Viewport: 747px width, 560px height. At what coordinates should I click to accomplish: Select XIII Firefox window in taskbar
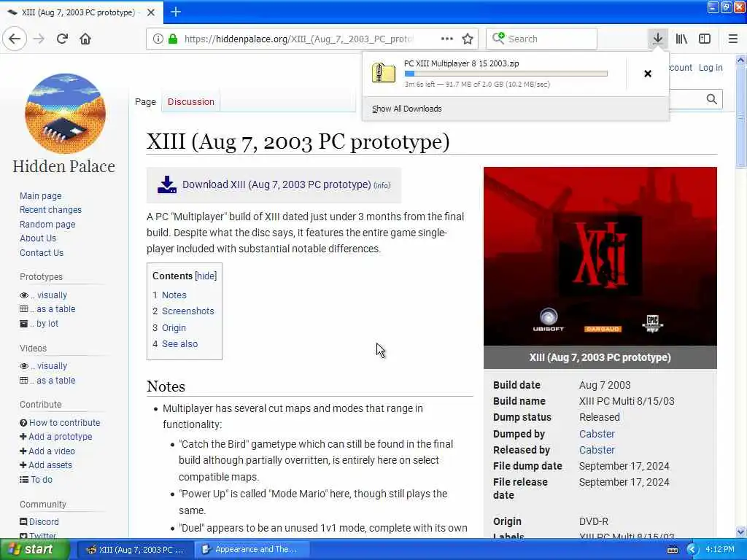135,550
